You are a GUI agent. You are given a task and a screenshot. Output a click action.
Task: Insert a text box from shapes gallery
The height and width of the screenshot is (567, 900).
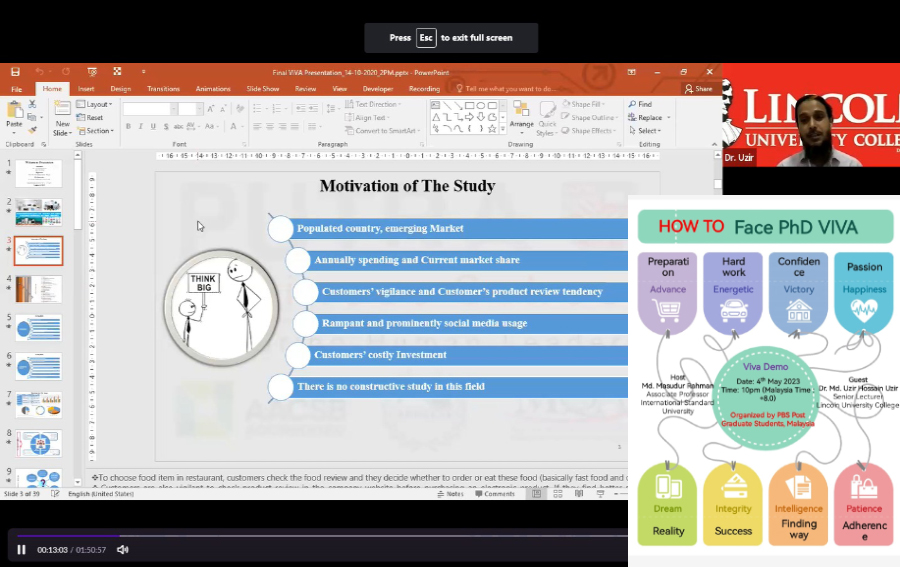tap(436, 106)
